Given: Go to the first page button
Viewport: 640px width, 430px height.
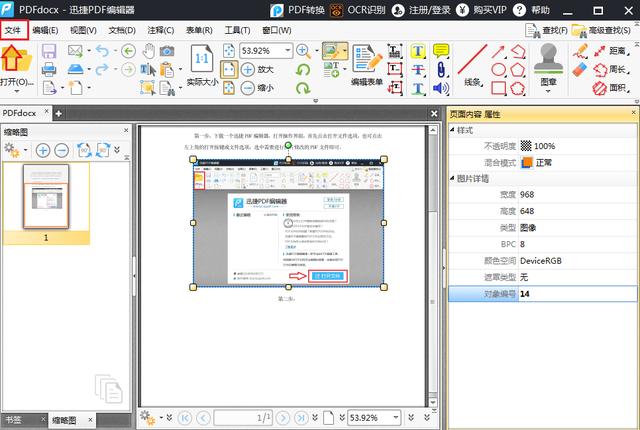Looking at the screenshot, I should [184, 418].
